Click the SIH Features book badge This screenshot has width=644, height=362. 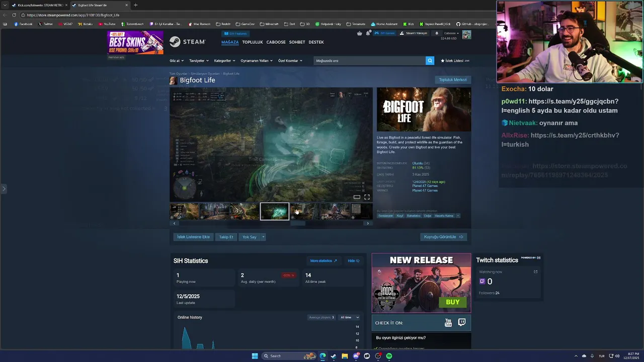click(x=235, y=34)
